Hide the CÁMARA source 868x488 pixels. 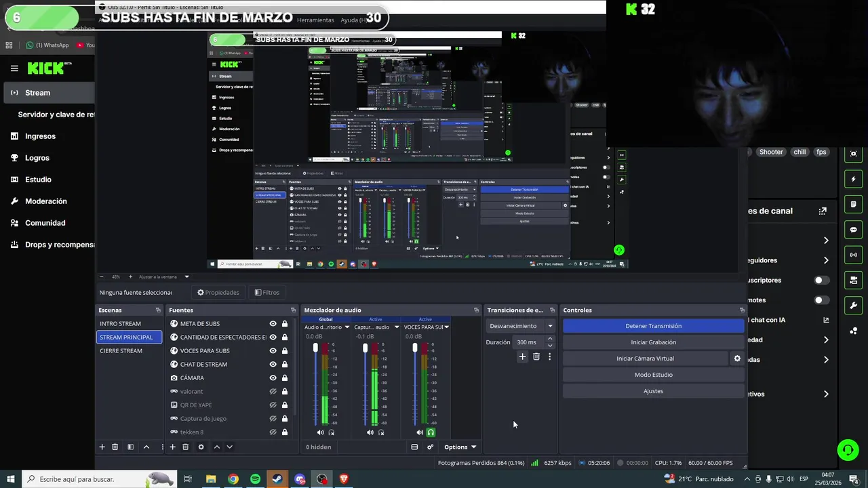tap(273, 378)
